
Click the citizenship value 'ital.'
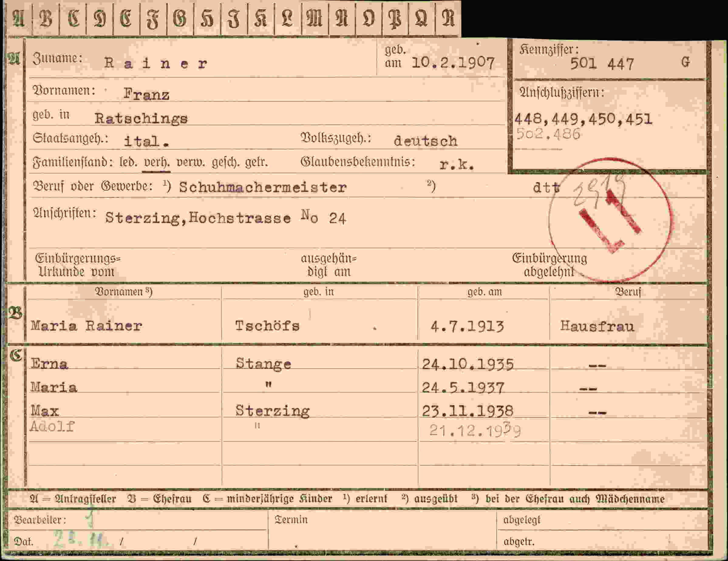click(146, 141)
